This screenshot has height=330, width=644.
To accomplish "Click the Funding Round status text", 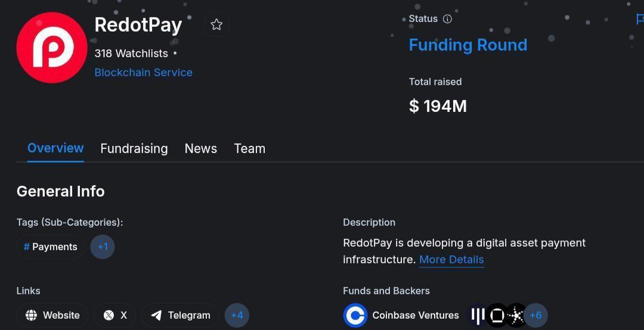I will click(x=468, y=45).
